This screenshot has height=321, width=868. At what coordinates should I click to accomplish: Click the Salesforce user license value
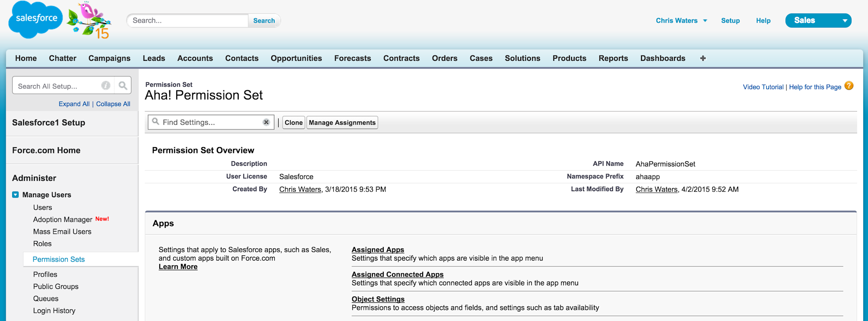[296, 177]
